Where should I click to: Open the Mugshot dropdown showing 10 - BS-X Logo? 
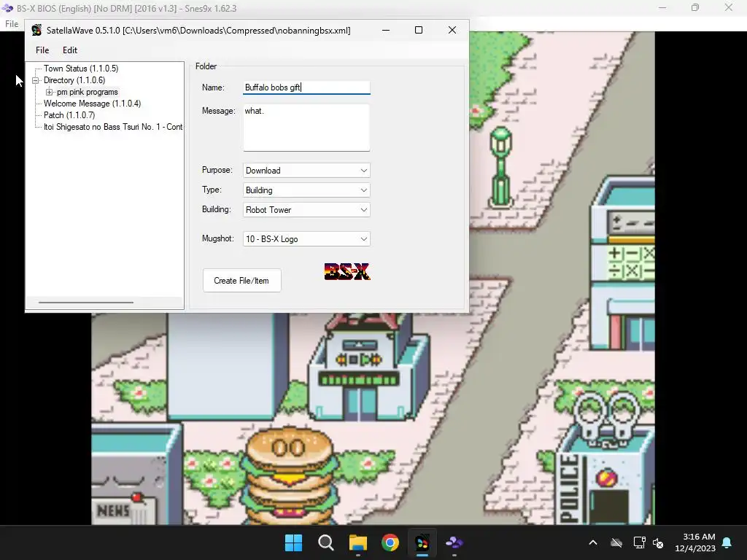pos(306,239)
